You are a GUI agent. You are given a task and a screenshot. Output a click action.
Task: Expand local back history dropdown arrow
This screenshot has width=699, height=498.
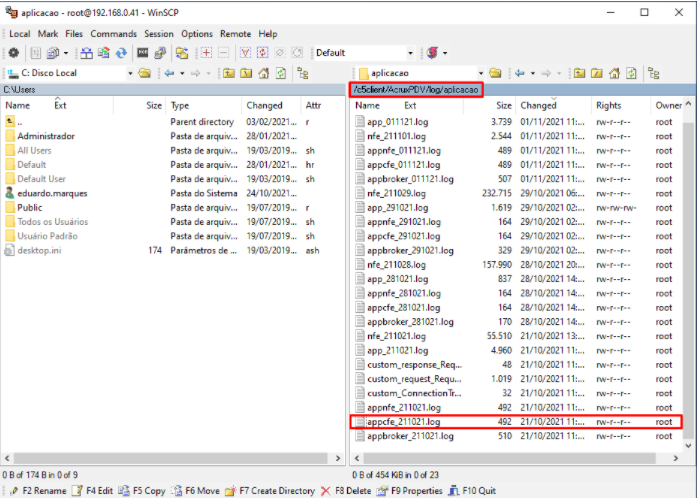pyautogui.click(x=182, y=74)
